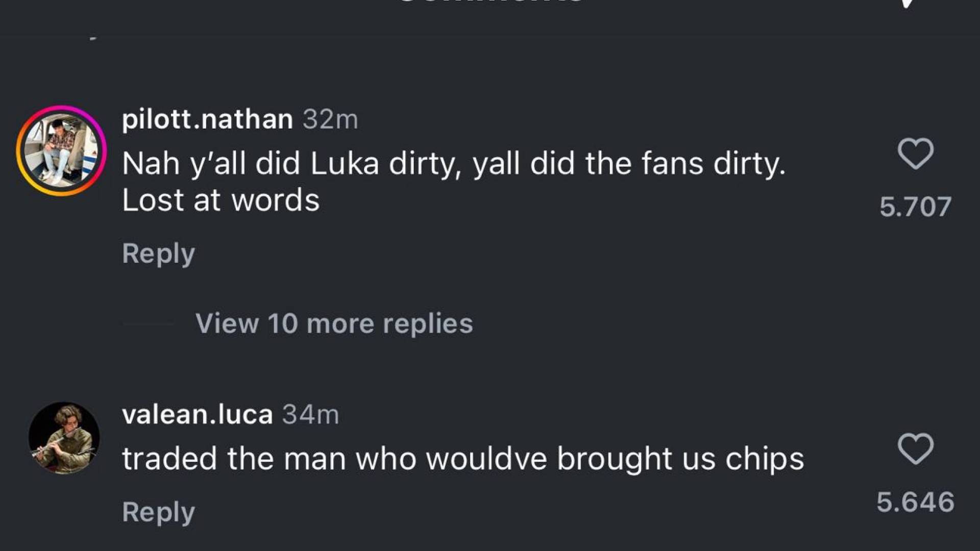Select the "Nah y'all did Luka dirty" comment line
This screenshot has width=980, height=551.
click(x=453, y=164)
